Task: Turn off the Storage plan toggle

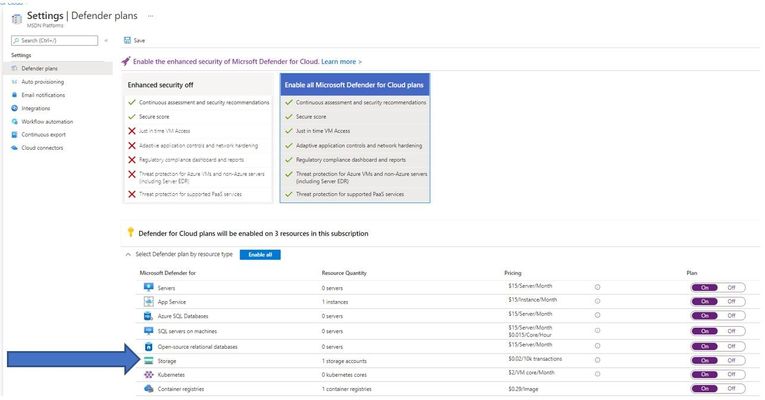Action: [731, 360]
